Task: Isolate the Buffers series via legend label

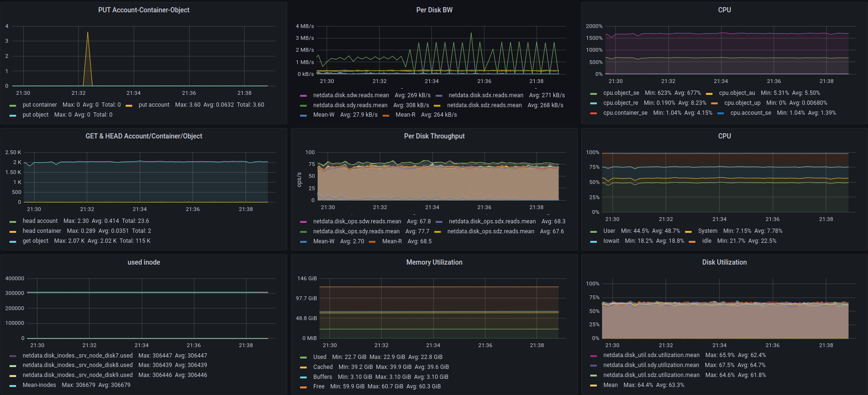Action: [322, 377]
